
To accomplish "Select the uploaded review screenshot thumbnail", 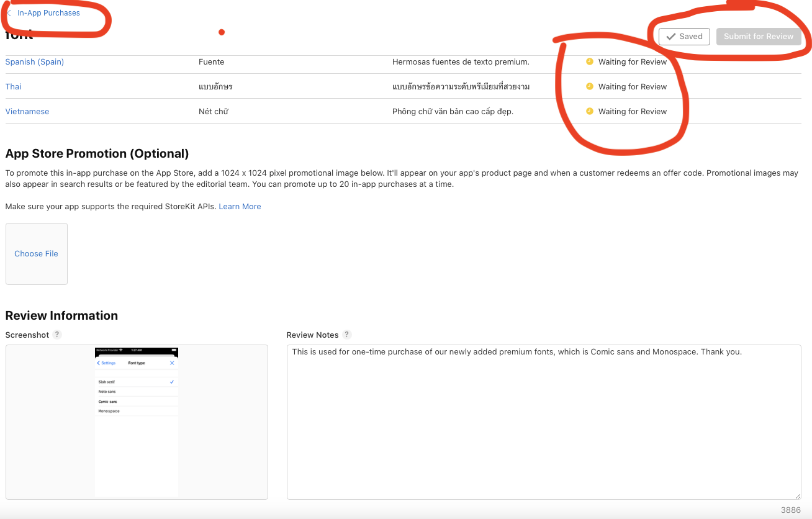I will click(x=137, y=422).
